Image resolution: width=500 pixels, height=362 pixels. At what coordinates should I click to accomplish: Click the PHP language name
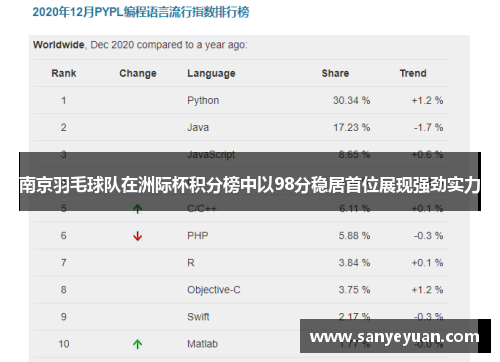tap(198, 236)
